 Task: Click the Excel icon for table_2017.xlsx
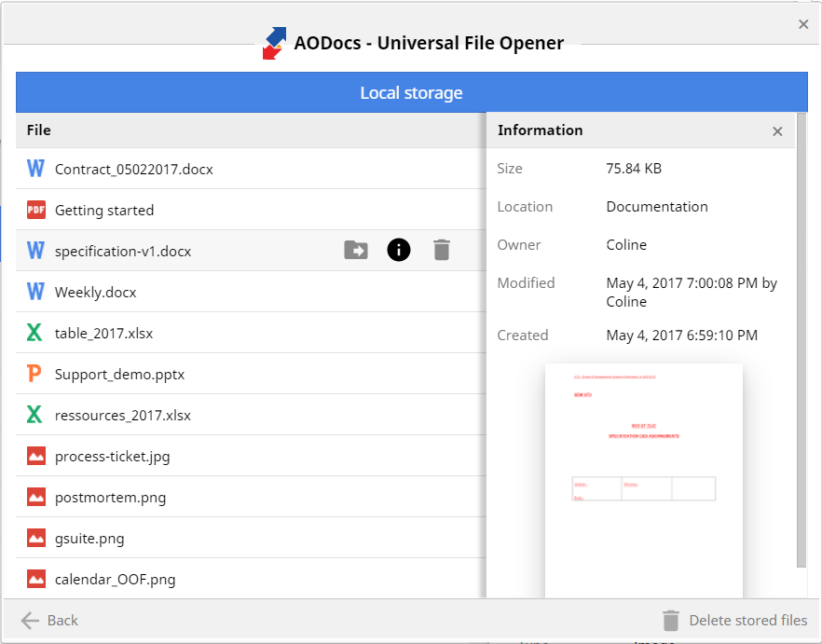[34, 333]
